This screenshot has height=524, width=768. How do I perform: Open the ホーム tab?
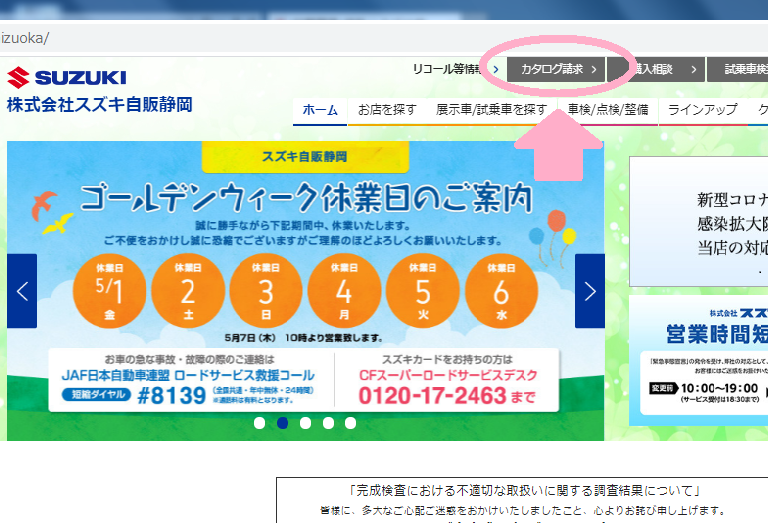click(x=320, y=111)
